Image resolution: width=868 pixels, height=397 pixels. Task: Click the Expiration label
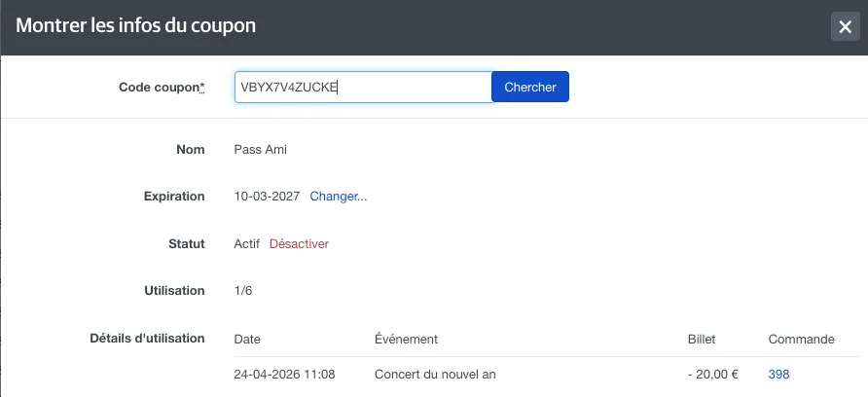(x=174, y=197)
